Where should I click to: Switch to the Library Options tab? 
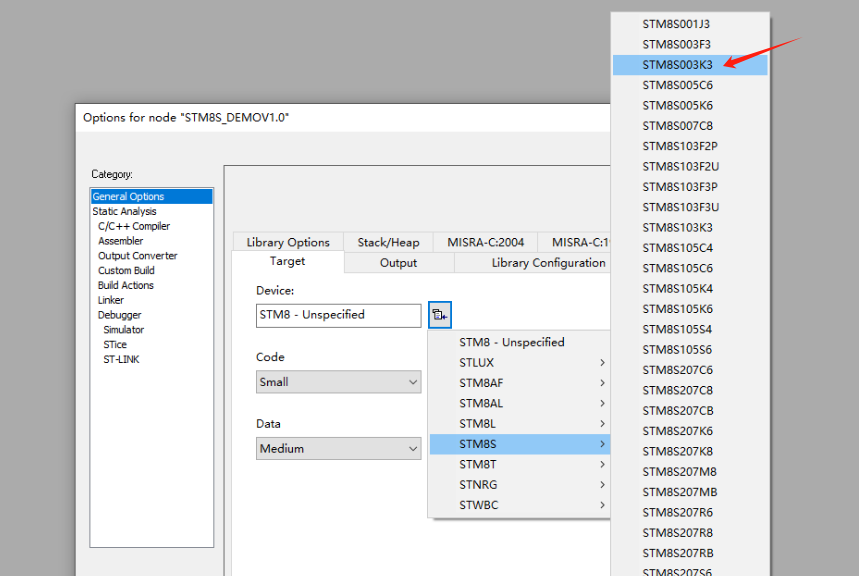pos(288,242)
